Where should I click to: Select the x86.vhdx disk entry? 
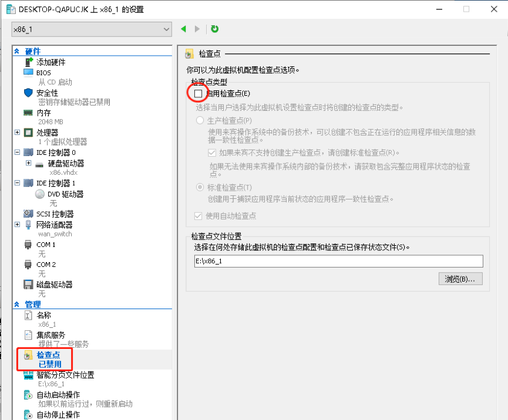pyautogui.click(x=63, y=172)
